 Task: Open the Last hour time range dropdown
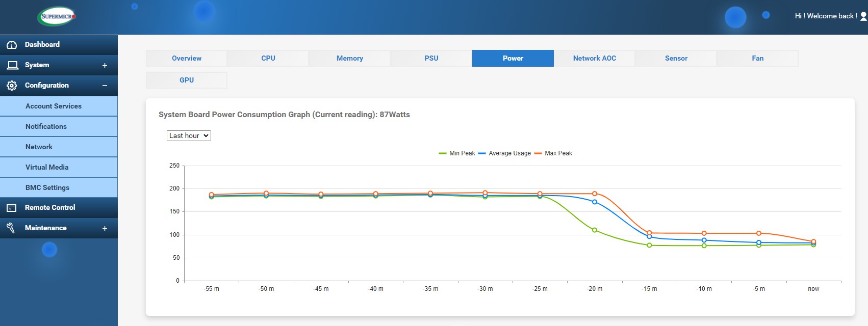tap(189, 135)
